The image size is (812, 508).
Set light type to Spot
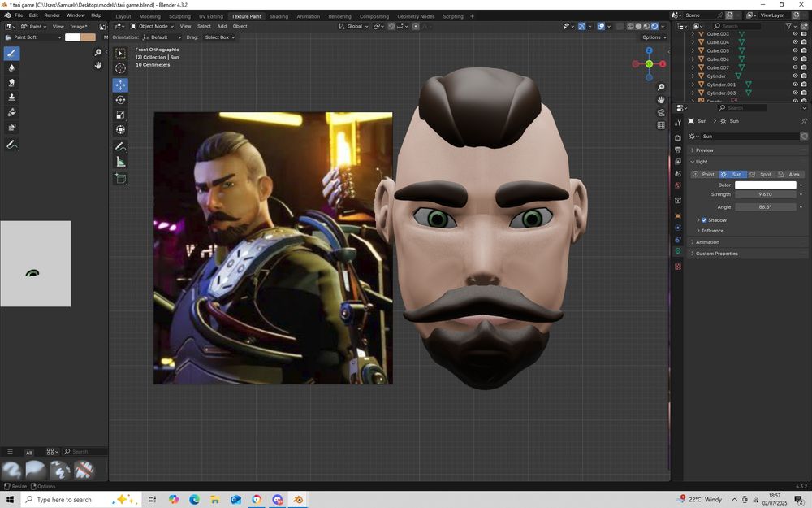(x=761, y=174)
